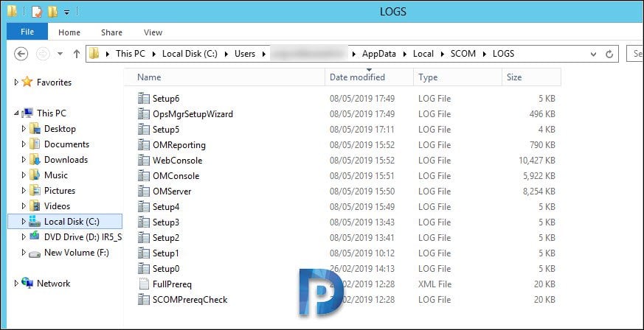Click the XML File type text
This screenshot has height=330, width=644.
[435, 284]
